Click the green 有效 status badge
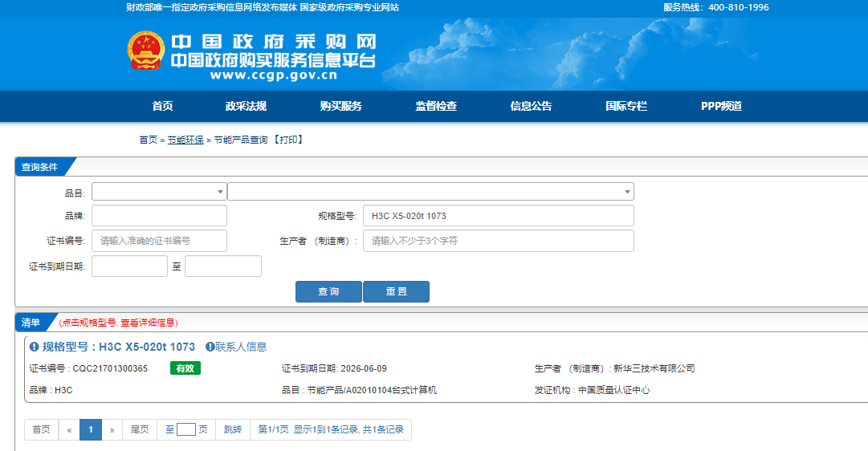The height and width of the screenshot is (451, 868). [185, 368]
